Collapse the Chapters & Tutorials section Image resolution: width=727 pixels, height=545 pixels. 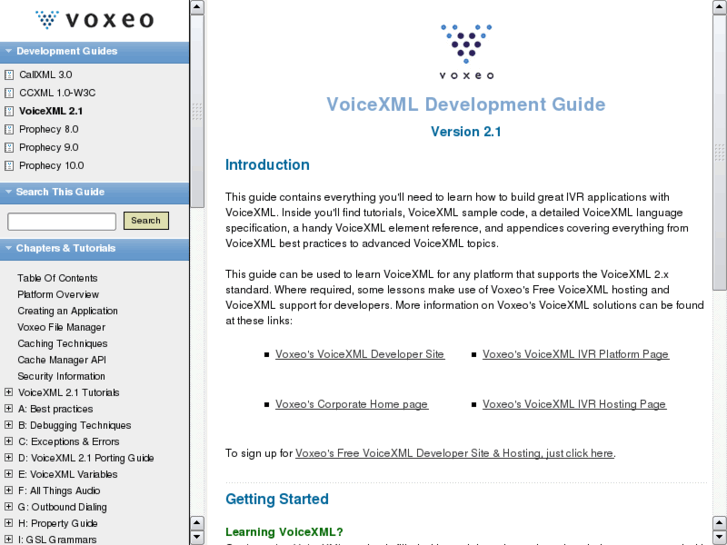(8, 248)
